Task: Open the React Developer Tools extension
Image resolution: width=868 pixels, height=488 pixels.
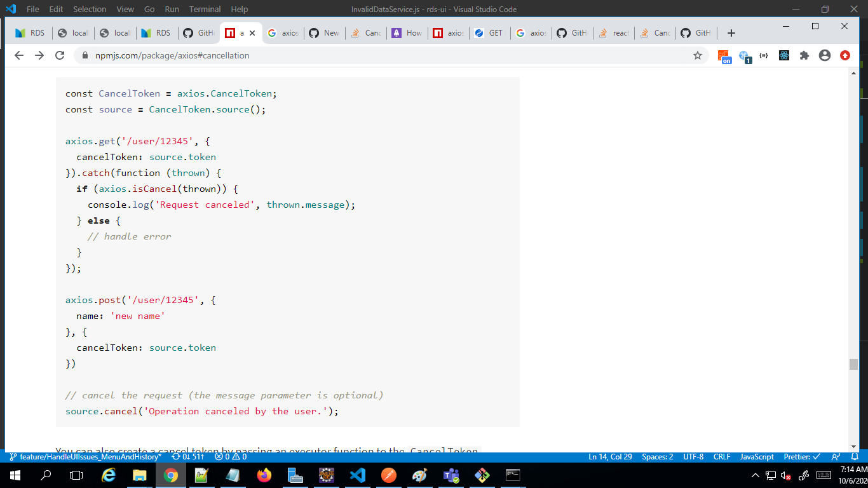Action: 784,55
